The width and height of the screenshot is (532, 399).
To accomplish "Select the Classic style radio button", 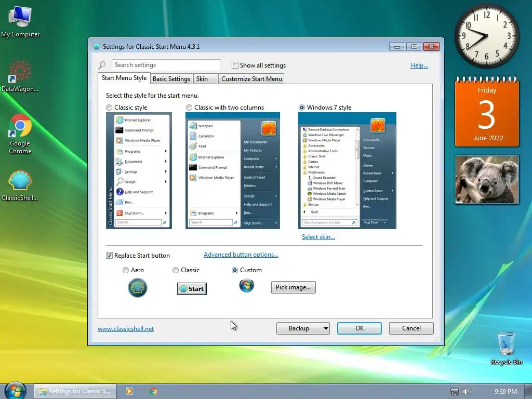I will click(109, 108).
